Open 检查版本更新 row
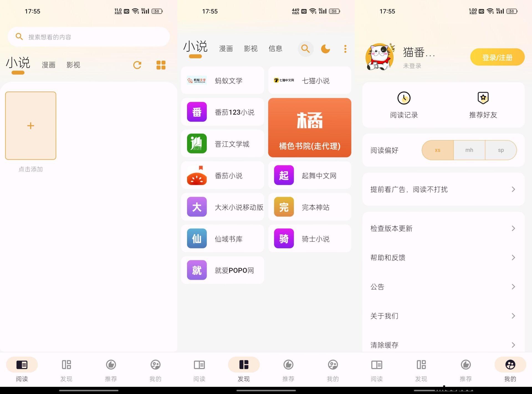 pyautogui.click(x=443, y=228)
